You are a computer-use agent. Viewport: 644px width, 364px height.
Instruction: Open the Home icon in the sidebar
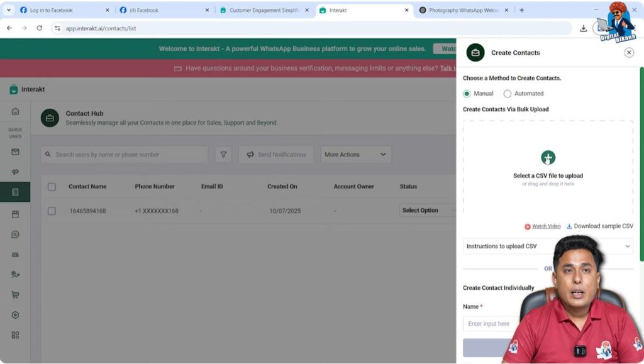pyautogui.click(x=15, y=111)
